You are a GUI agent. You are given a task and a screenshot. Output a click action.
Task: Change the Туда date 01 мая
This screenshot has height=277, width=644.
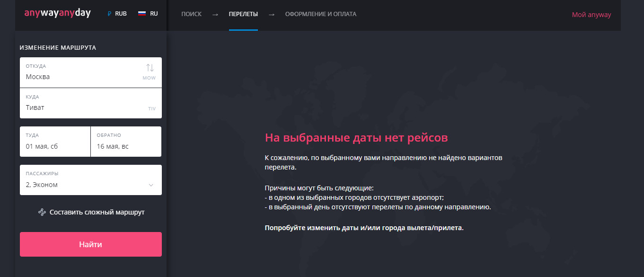point(55,142)
